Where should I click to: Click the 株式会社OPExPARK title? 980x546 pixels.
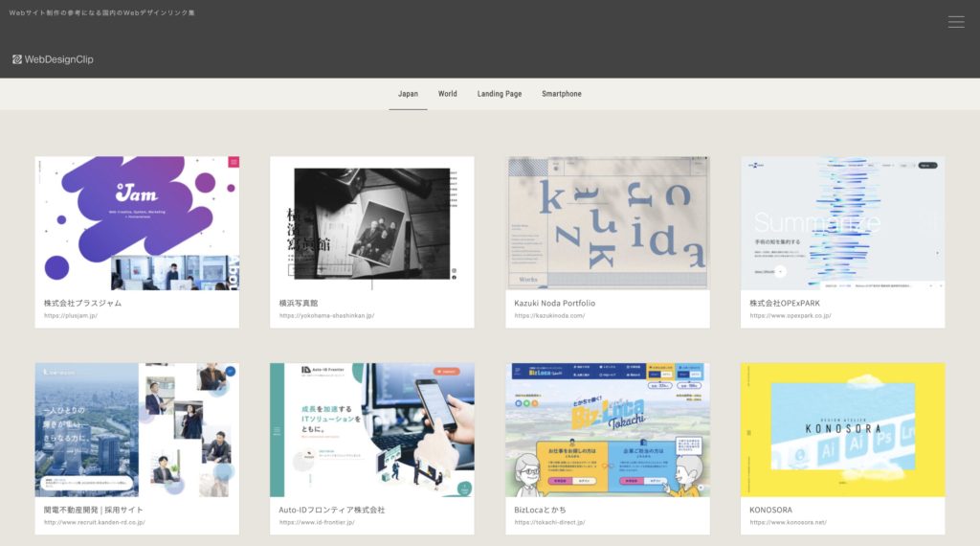785,303
